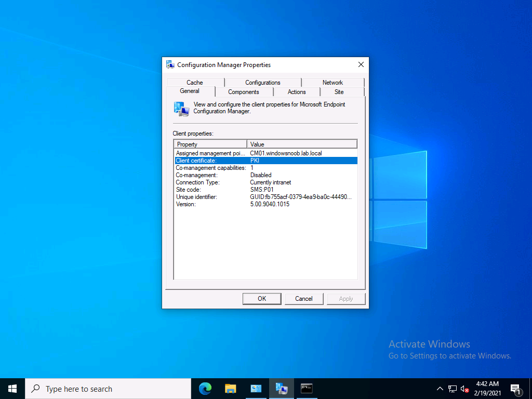Select the Site code row

(x=265, y=190)
